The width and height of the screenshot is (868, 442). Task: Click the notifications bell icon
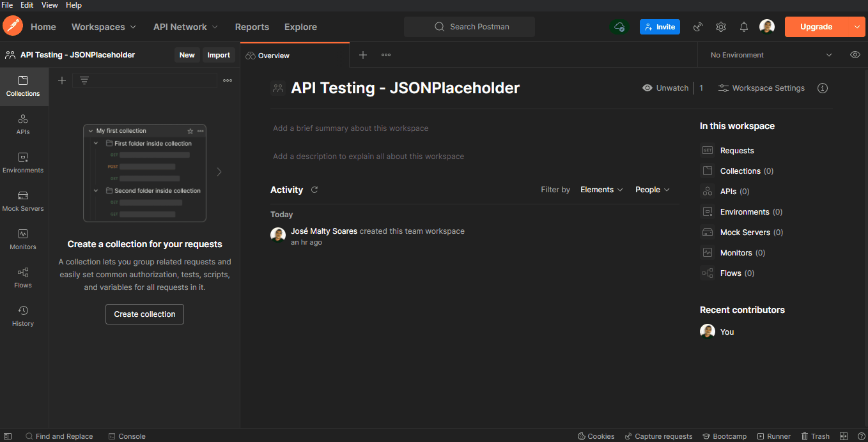click(744, 27)
